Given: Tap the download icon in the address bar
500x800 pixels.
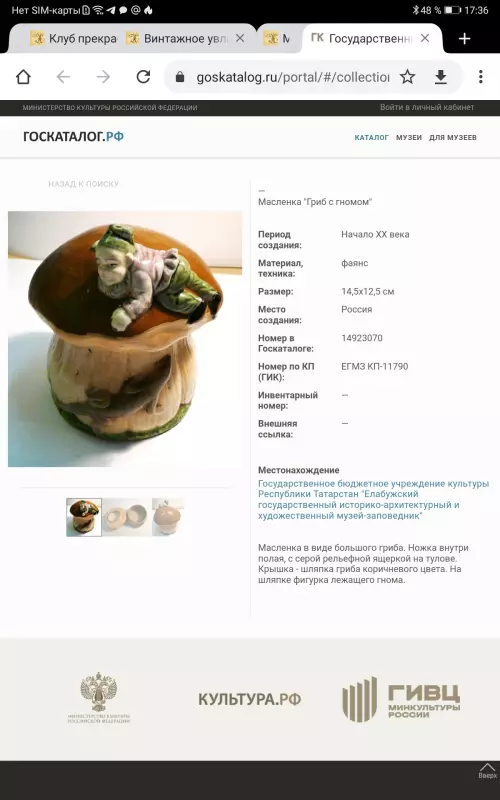Looking at the screenshot, I should point(441,77).
